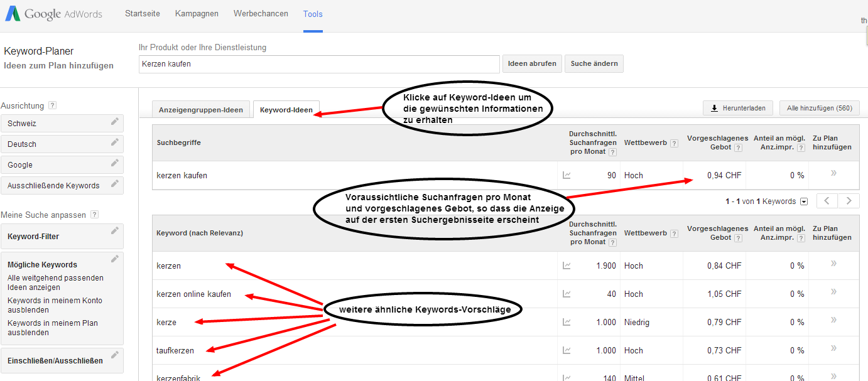Click Alle weitgehend passenden Ideen anzeigen
Viewport: 868px width, 381px height.
[55, 282]
